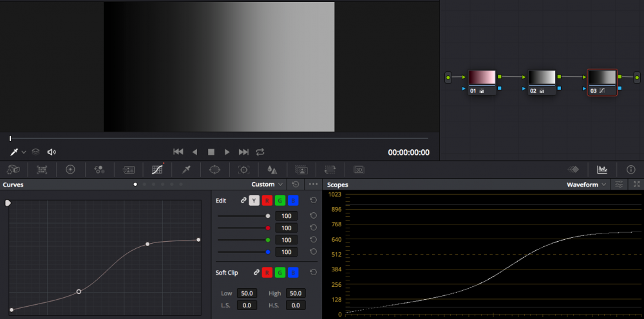Open the Blur and Sharpen palette
This screenshot has width=644, height=319.
click(x=272, y=170)
